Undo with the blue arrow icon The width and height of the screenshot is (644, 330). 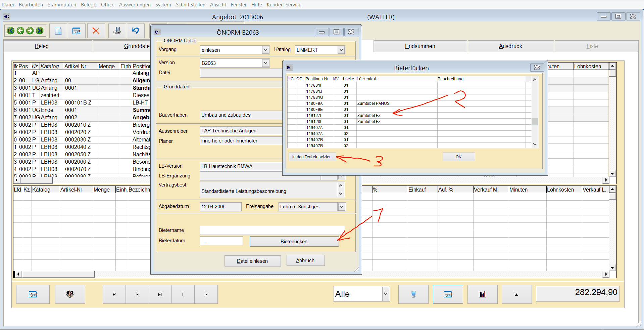(x=136, y=31)
